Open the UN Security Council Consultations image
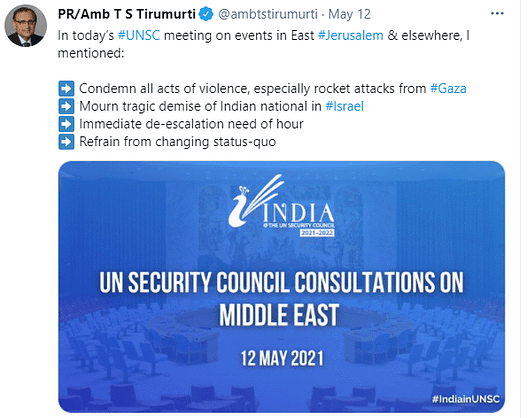This screenshot has height=418, width=527. point(282,287)
